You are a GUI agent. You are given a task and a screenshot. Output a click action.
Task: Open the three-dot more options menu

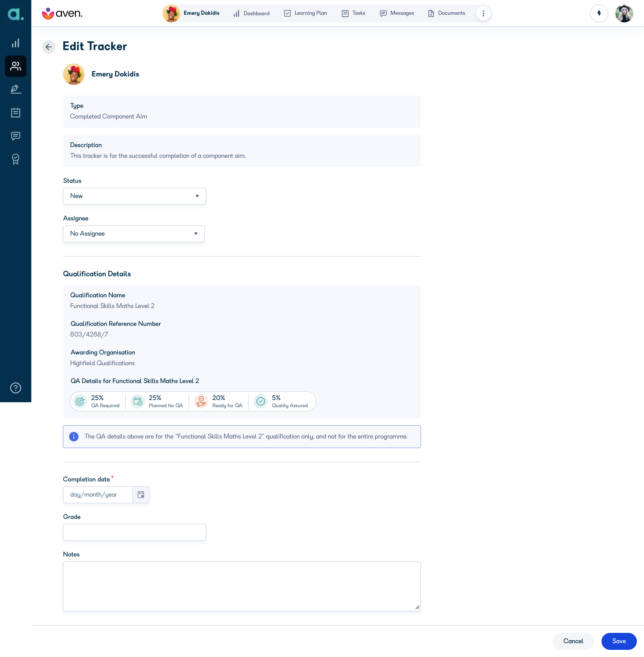coord(483,13)
